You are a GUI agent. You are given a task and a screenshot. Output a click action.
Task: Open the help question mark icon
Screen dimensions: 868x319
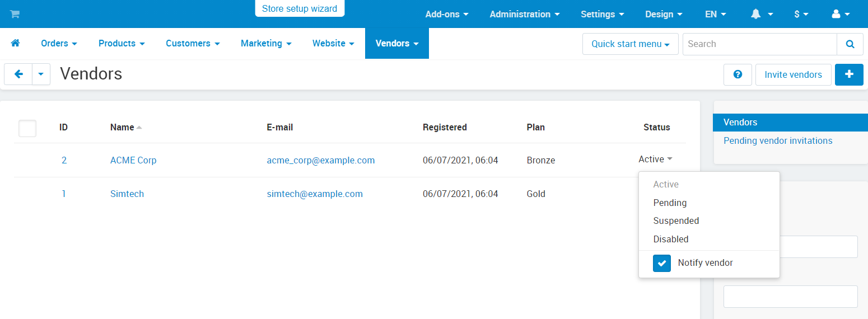[x=738, y=74]
